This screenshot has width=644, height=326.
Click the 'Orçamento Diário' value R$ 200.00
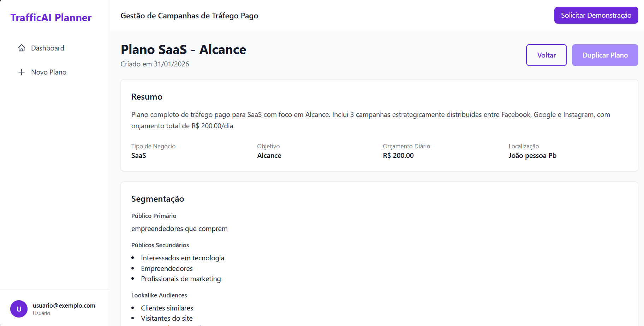(x=398, y=155)
